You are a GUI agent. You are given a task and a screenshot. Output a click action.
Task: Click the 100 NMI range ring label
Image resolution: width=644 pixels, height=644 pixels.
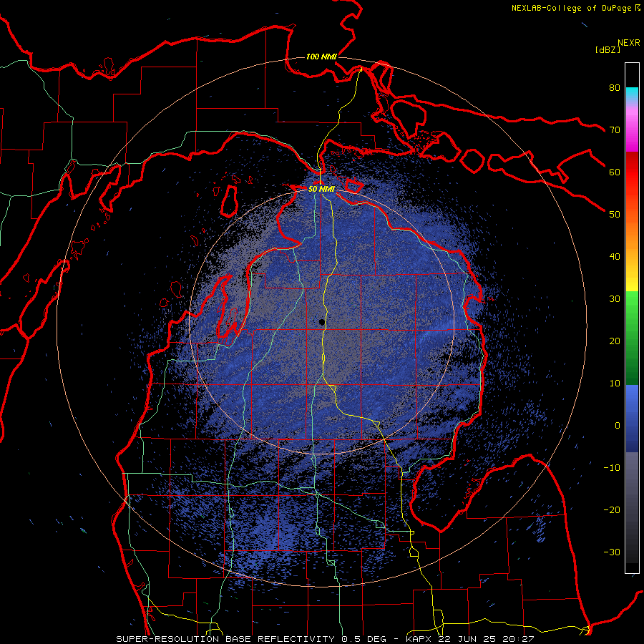[x=321, y=57]
